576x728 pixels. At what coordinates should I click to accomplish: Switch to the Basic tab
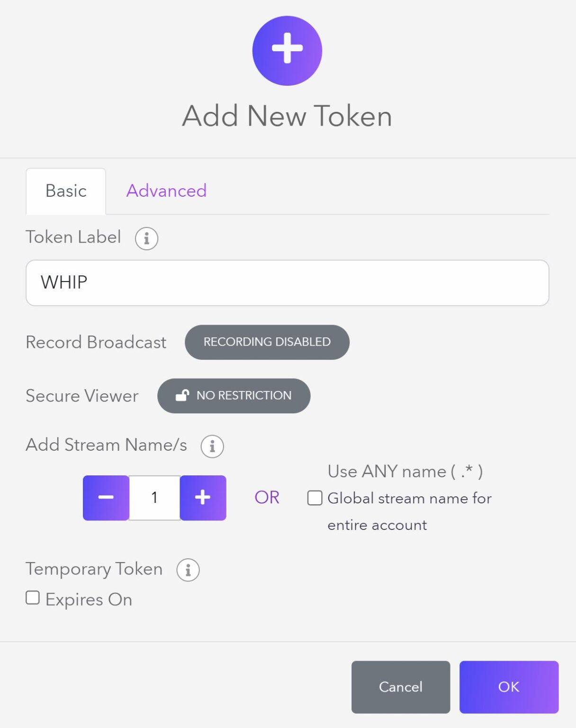tap(66, 191)
